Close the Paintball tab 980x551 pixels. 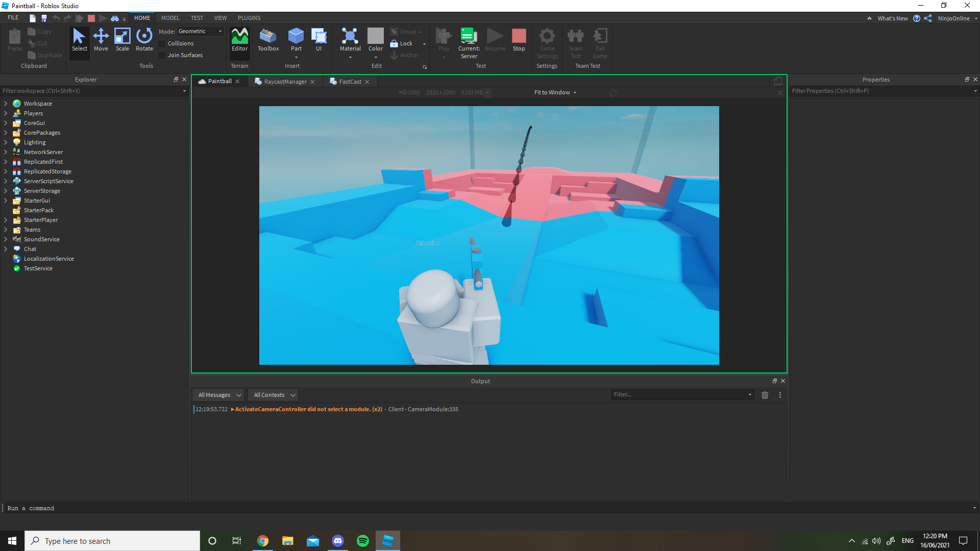(237, 82)
